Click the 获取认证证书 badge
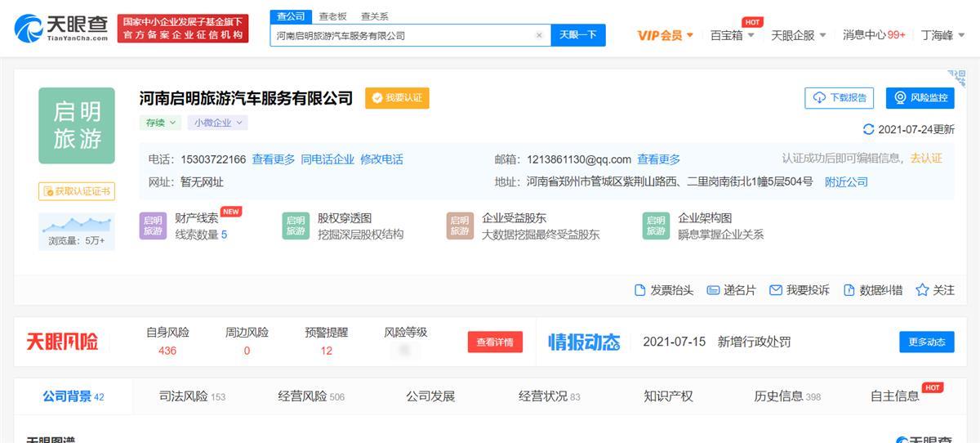The height and width of the screenshot is (443, 980). click(x=77, y=191)
